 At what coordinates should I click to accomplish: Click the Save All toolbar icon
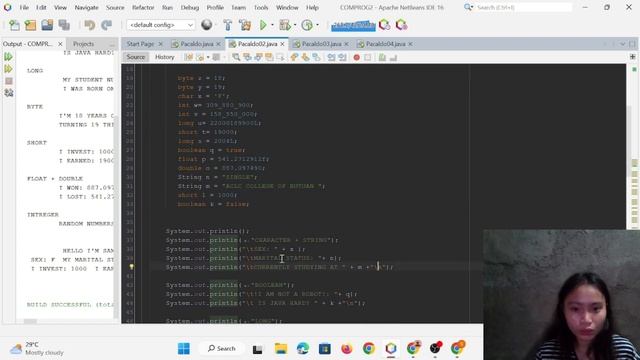pyautogui.click(x=64, y=25)
